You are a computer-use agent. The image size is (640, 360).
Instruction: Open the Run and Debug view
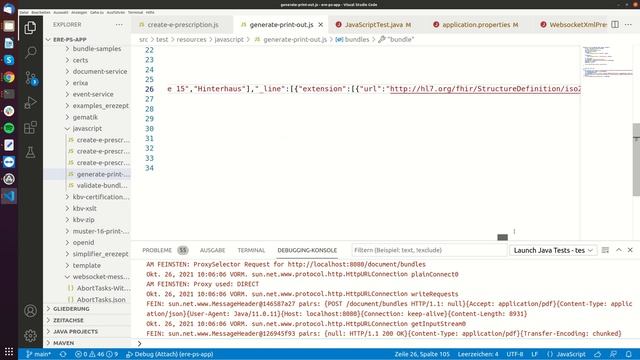(x=30, y=102)
